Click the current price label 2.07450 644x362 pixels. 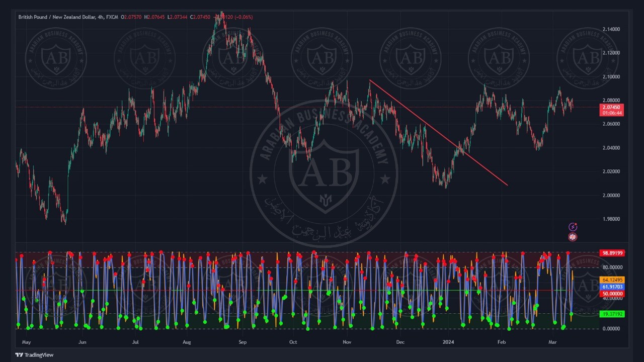(612, 107)
